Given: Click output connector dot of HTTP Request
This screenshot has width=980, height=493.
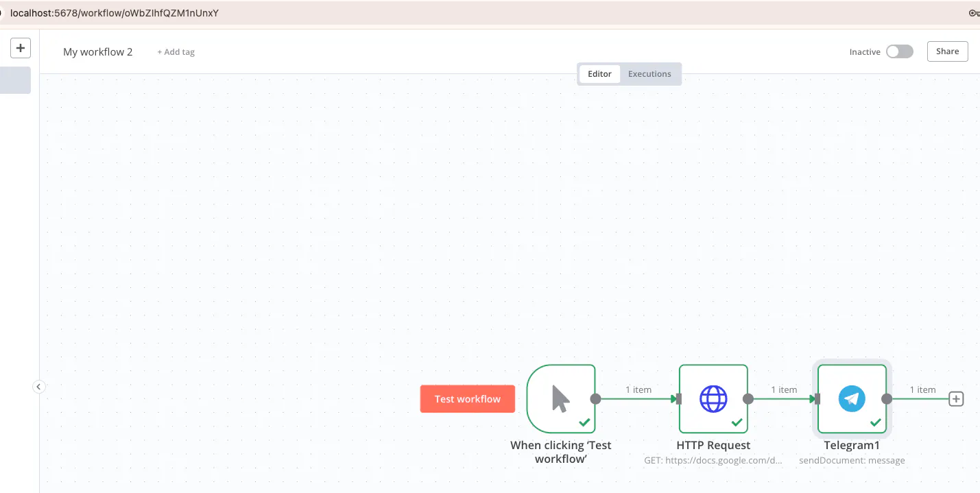Looking at the screenshot, I should click(x=748, y=398).
